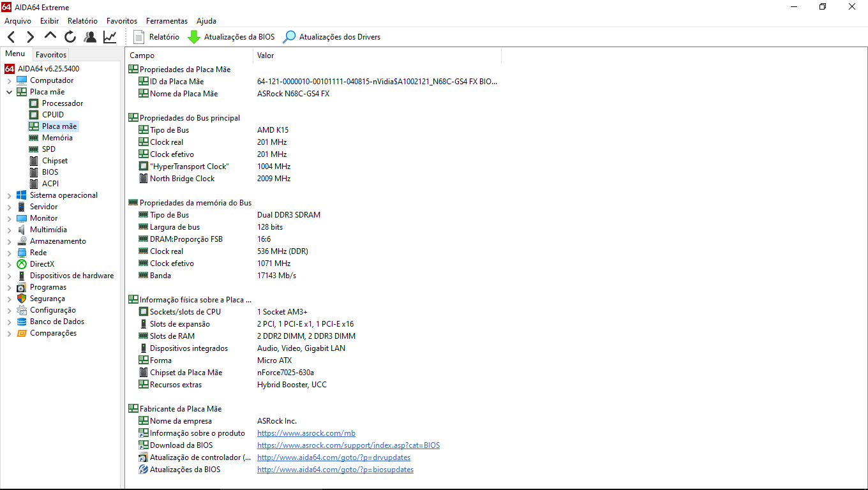The image size is (868, 490).
Task: Open Atualizações dos Drivers toolbar button
Action: tap(332, 37)
